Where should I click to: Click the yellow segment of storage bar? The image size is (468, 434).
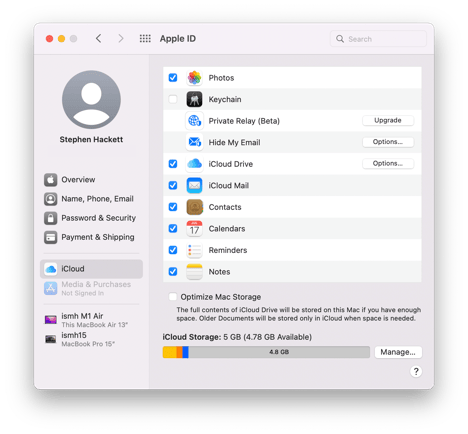pyautogui.click(x=170, y=352)
